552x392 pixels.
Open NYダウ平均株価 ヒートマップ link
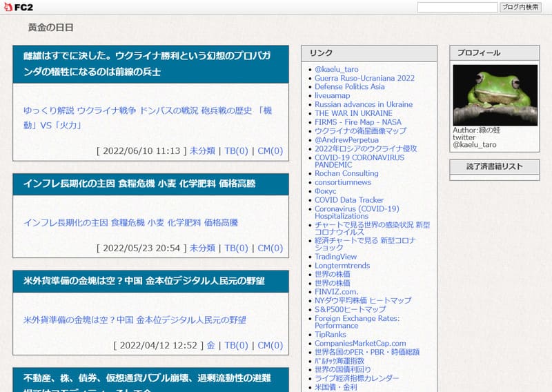point(363,300)
